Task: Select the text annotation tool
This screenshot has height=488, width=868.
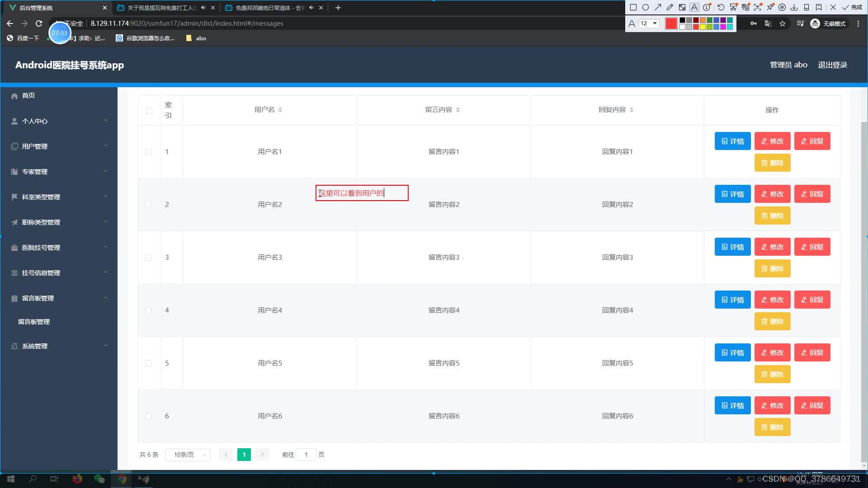Action: (x=694, y=7)
